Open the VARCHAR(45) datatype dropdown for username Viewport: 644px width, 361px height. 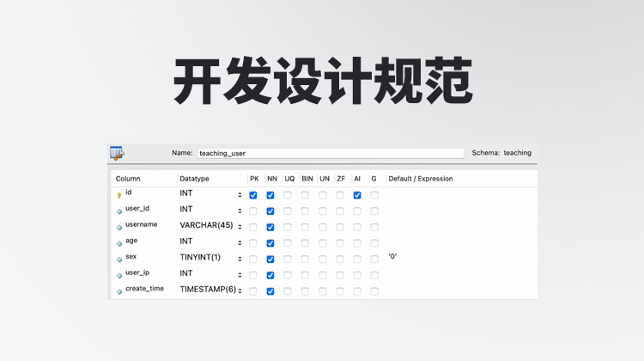coord(240,227)
